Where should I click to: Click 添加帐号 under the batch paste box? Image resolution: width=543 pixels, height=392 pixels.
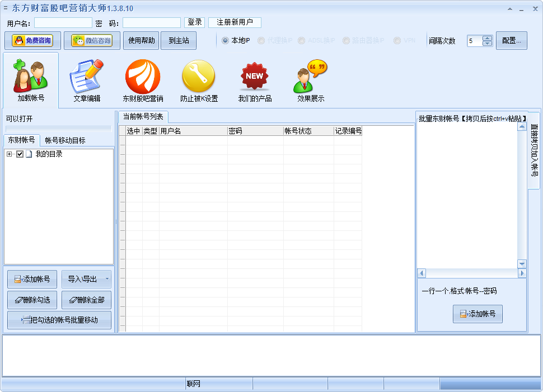[478, 314]
